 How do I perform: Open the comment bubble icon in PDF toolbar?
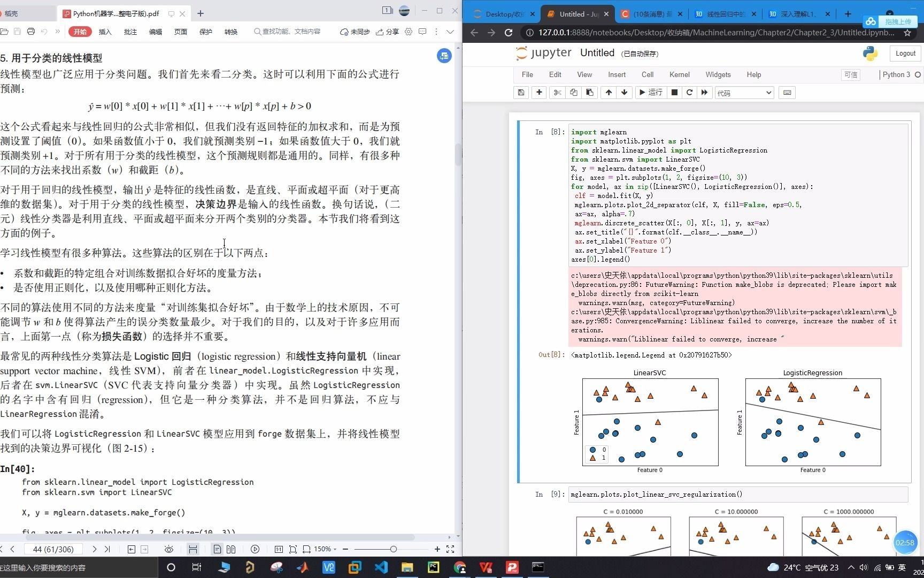coord(422,32)
